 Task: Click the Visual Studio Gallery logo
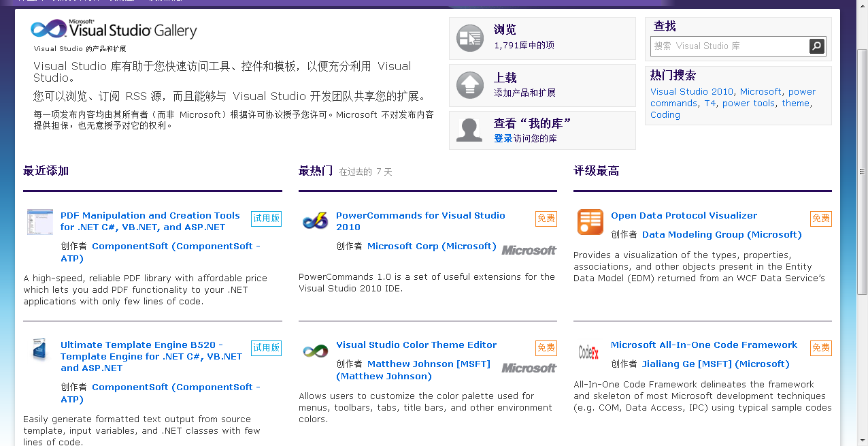tap(114, 29)
